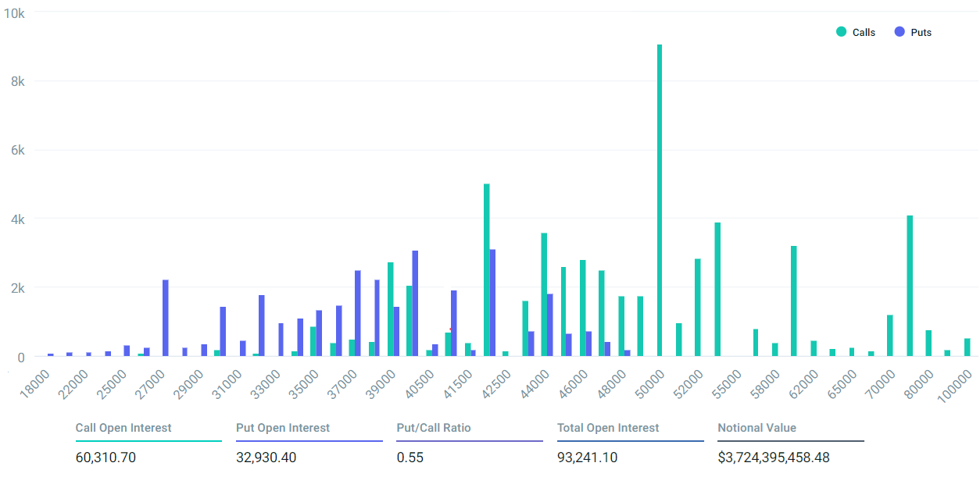The height and width of the screenshot is (477, 980).
Task: Click the Notional Value heading
Action: tap(757, 428)
